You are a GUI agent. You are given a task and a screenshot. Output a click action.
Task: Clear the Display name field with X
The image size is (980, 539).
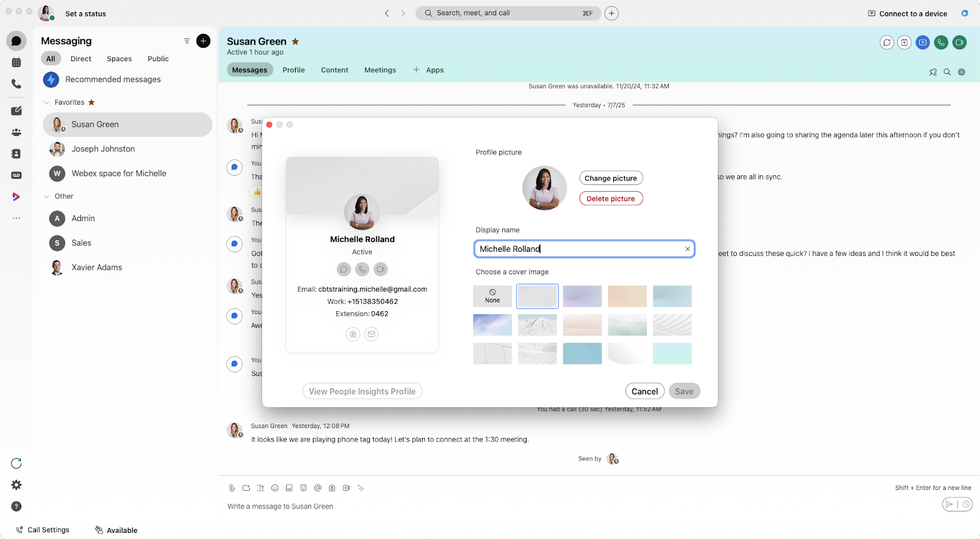point(688,249)
